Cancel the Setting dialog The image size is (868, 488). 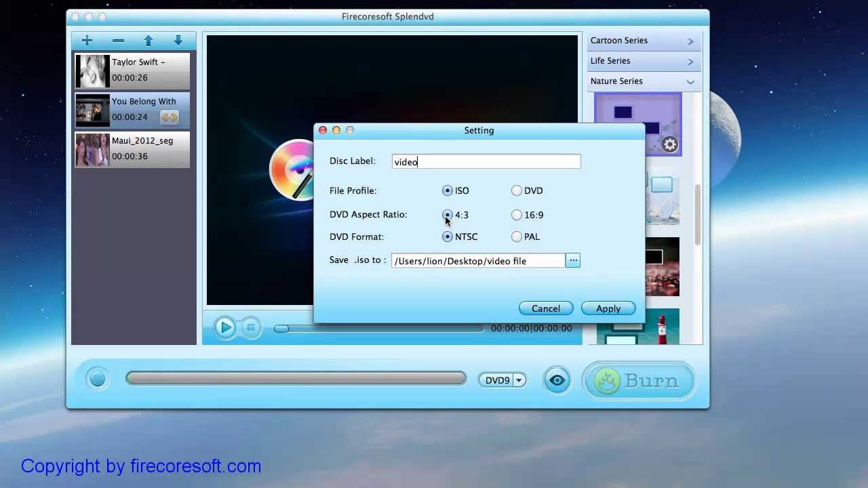tap(546, 308)
